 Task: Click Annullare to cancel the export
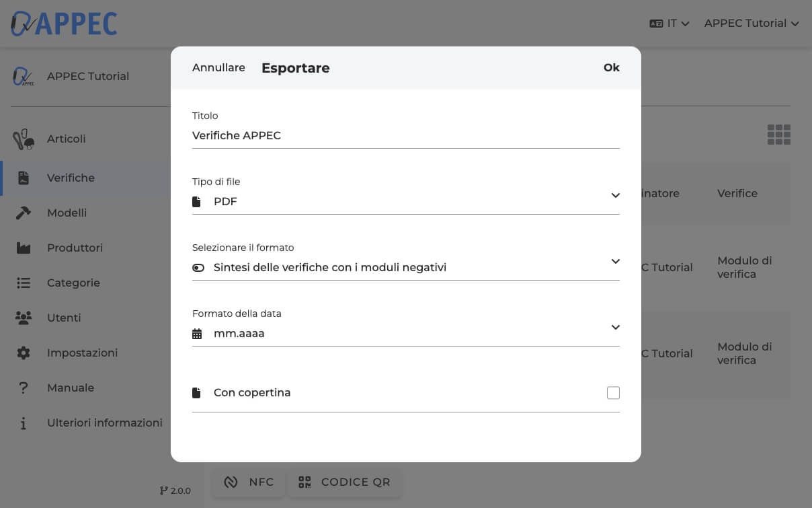218,68
